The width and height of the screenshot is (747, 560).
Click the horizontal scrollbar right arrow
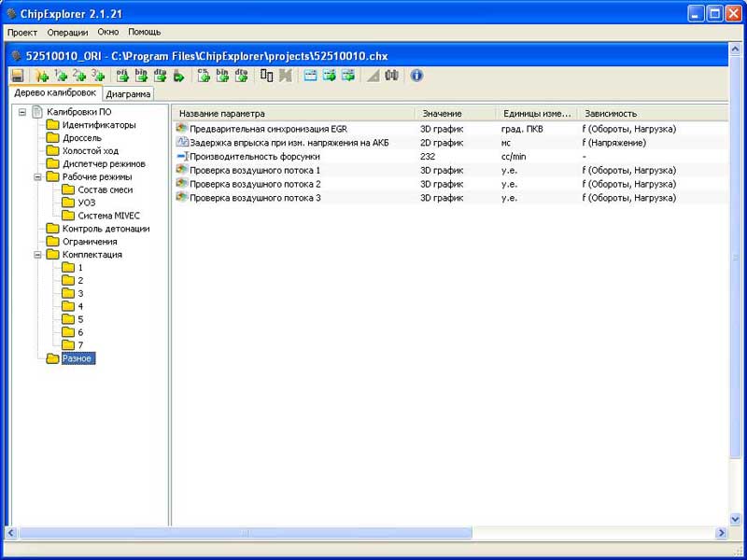click(x=721, y=533)
